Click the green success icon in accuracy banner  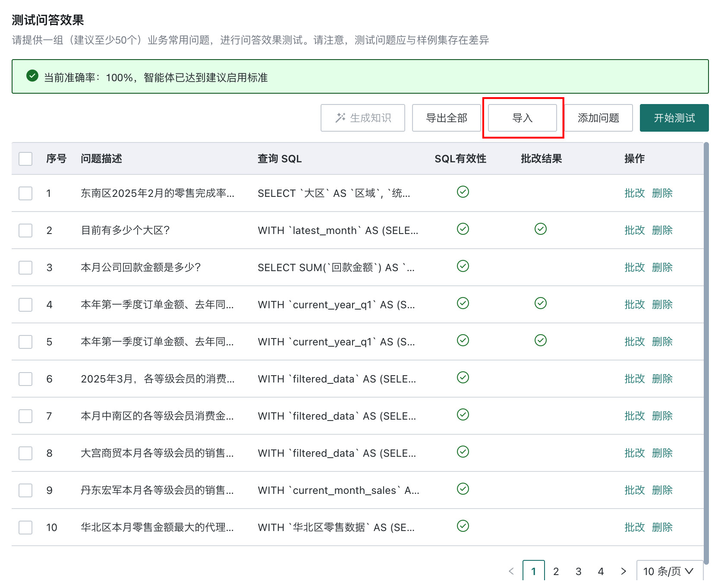pyautogui.click(x=32, y=76)
